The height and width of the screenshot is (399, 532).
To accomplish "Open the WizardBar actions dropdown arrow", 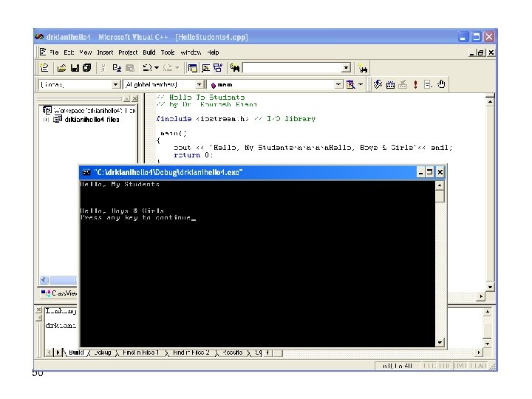I will pyautogui.click(x=361, y=84).
